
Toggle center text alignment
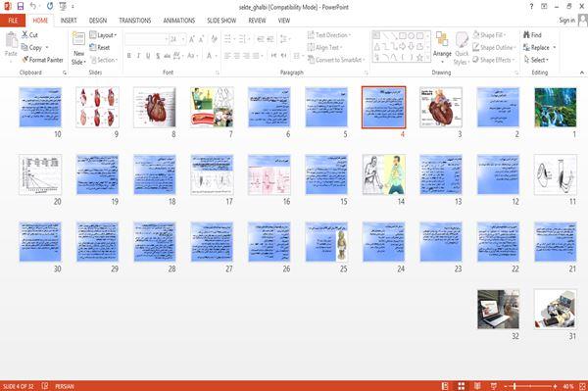236,56
